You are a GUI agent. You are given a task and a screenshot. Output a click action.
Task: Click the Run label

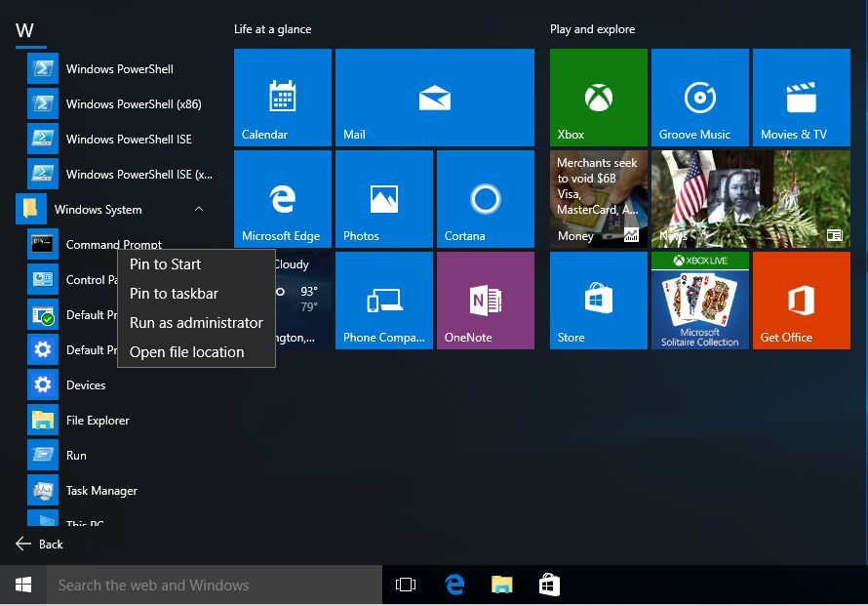(x=76, y=456)
